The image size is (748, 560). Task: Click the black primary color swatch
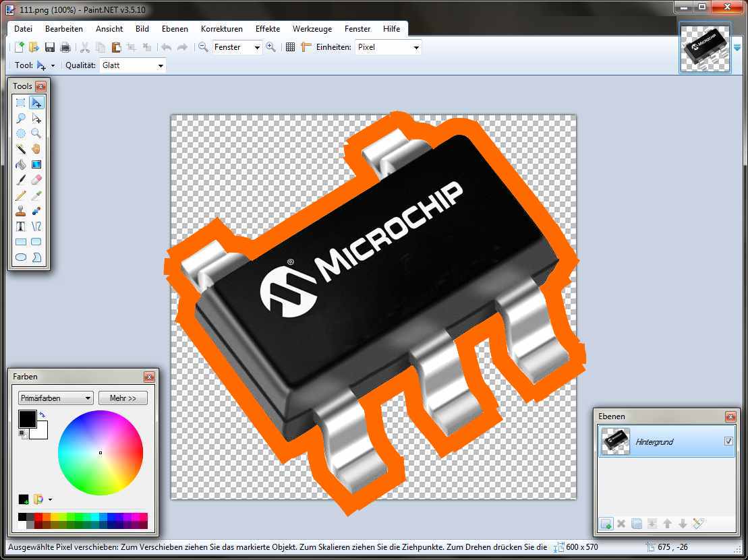click(27, 419)
